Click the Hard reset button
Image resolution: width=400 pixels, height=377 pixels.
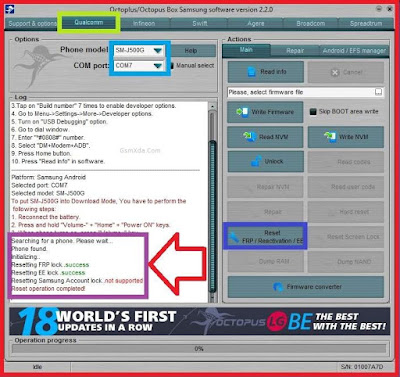point(346,212)
